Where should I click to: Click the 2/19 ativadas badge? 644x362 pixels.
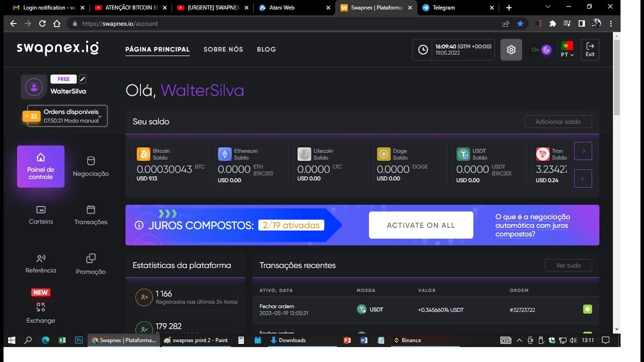pyautogui.click(x=291, y=225)
